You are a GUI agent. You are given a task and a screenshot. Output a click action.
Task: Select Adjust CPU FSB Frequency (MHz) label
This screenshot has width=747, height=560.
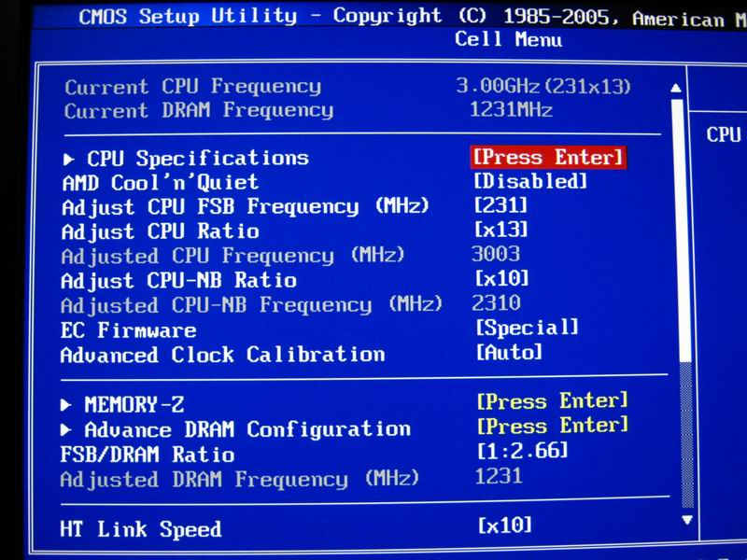246,207
